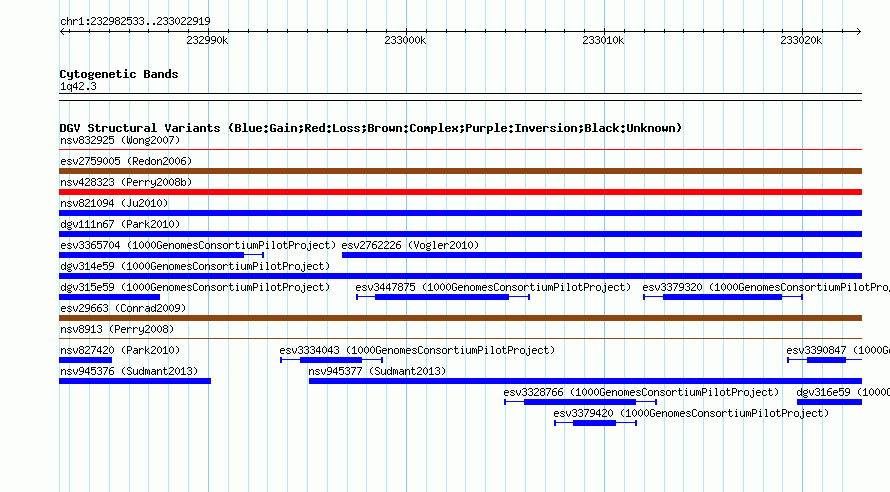The width and height of the screenshot is (890, 492).
Task: Click the right arrow of the ruler
Action: (x=859, y=31)
